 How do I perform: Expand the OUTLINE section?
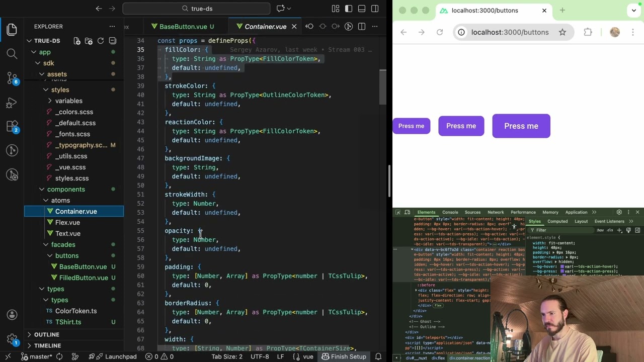(46, 335)
